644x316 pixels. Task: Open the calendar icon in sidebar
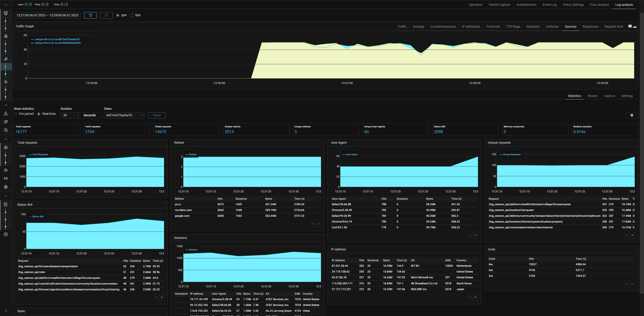pos(6,234)
